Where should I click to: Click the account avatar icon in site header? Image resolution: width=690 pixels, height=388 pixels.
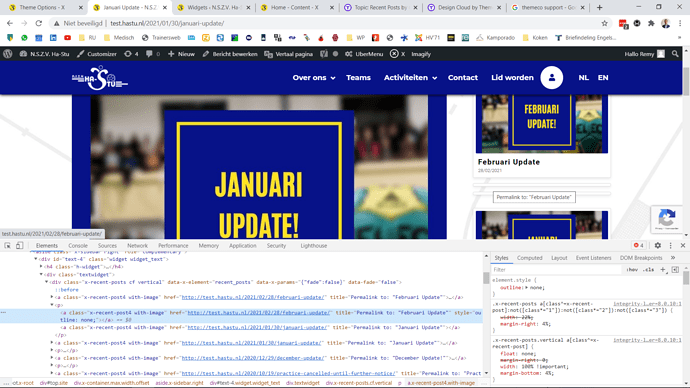(x=551, y=77)
